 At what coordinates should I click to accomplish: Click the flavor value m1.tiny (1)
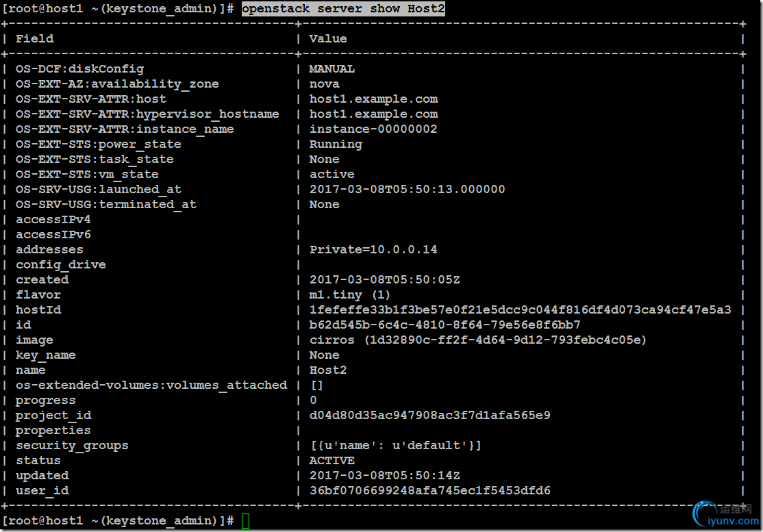click(349, 294)
